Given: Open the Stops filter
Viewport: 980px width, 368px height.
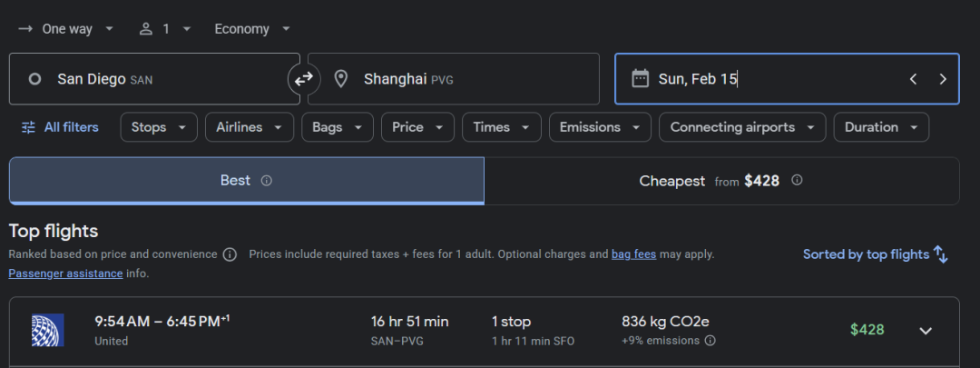Looking at the screenshot, I should [x=159, y=127].
